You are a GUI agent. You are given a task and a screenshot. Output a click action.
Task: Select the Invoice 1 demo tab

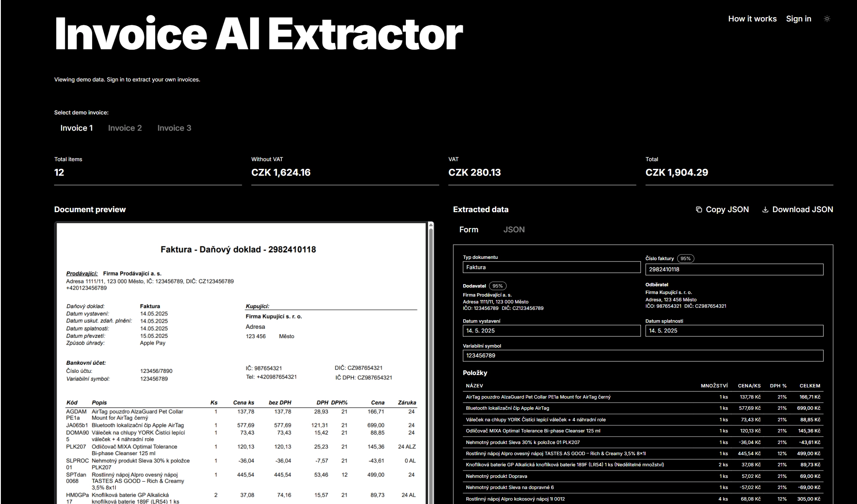point(76,128)
